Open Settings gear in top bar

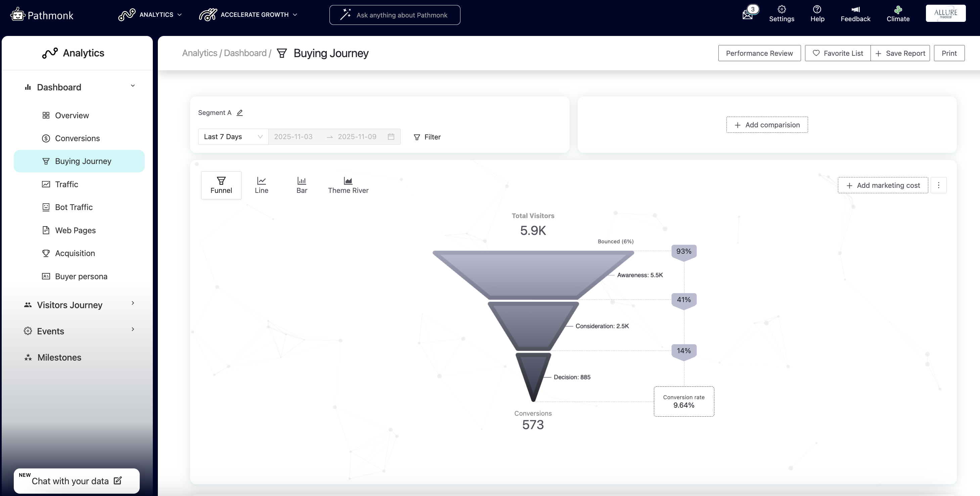(782, 9)
